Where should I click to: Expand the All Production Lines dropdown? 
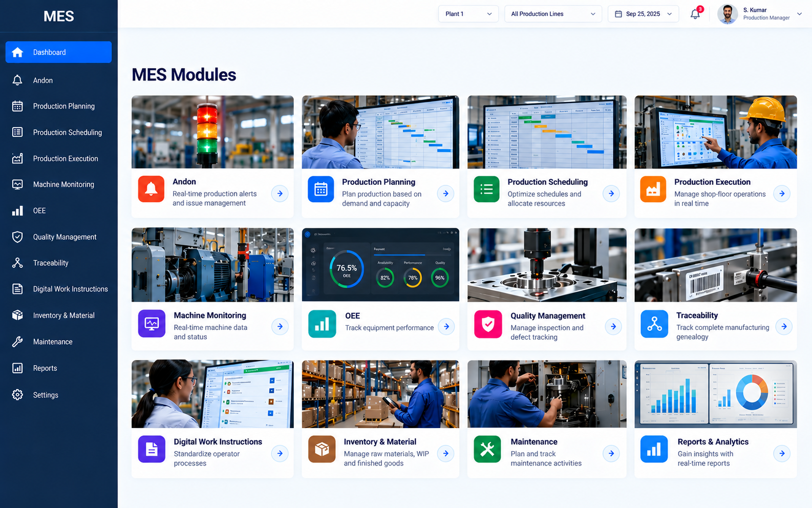tap(553, 14)
